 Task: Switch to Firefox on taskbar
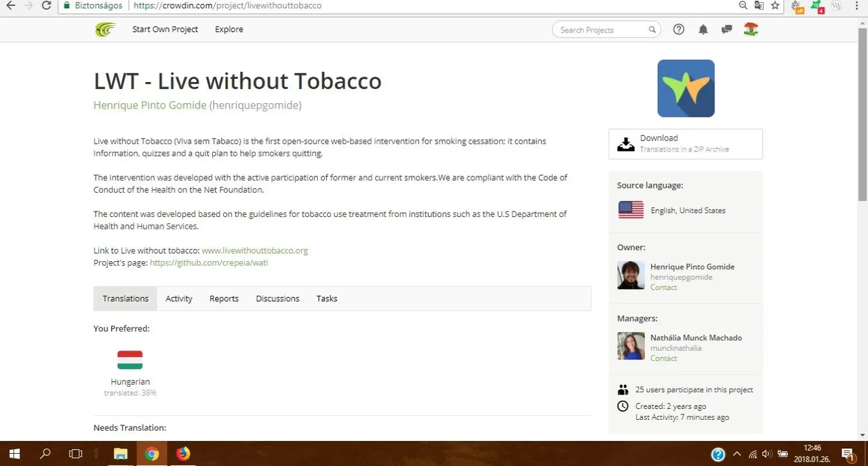click(x=183, y=454)
